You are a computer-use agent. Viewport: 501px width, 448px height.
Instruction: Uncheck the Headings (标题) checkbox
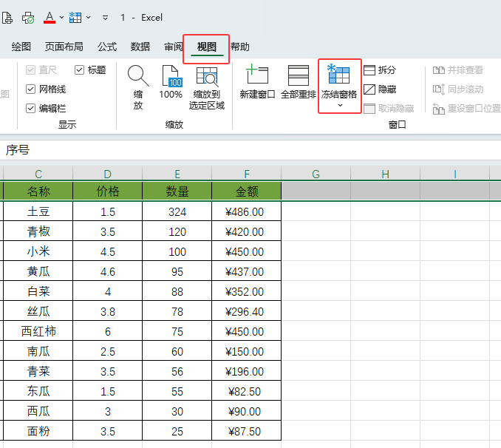(80, 70)
